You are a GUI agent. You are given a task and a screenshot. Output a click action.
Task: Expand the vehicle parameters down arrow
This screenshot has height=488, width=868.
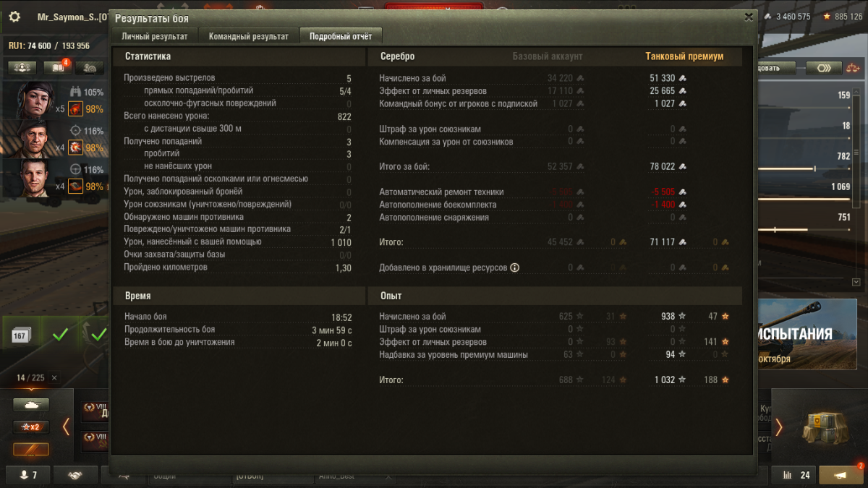[x=856, y=282]
